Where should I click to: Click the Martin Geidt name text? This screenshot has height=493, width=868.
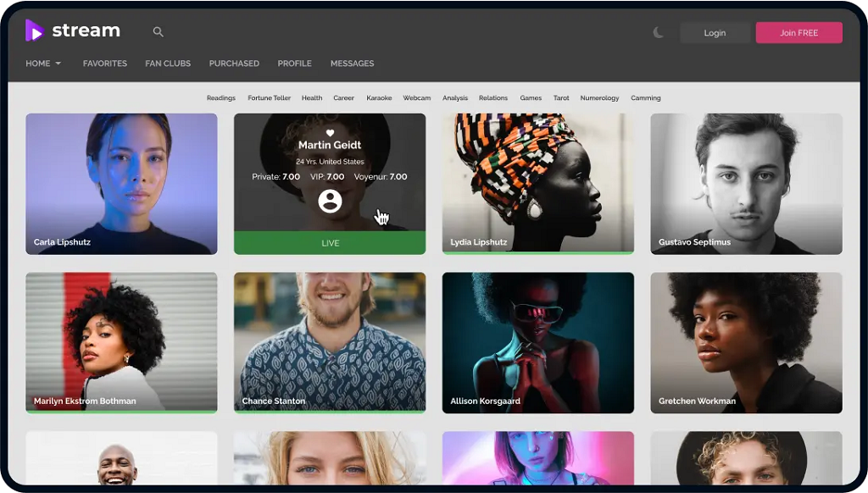point(330,145)
